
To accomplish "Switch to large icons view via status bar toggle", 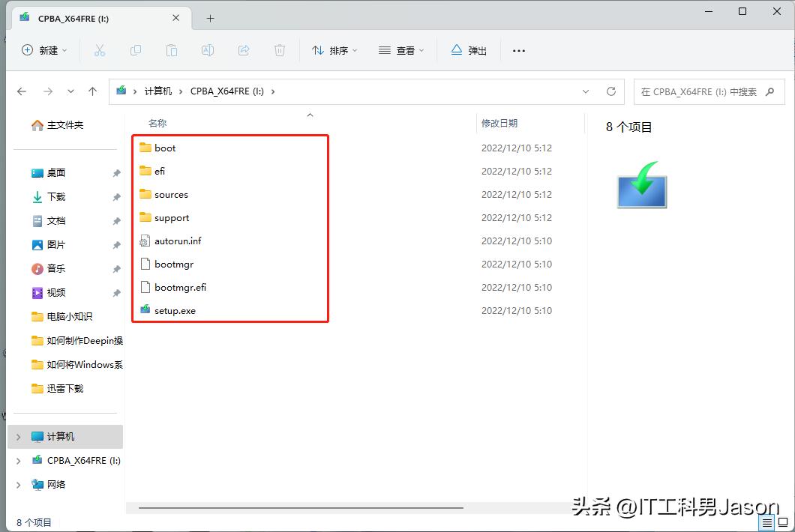I will pos(781,523).
